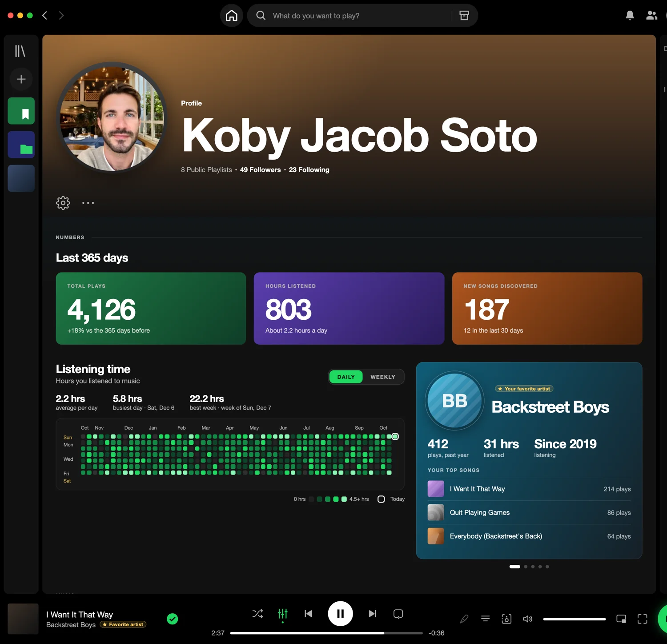
Task: Open Hours Listened 803 card
Action: (x=349, y=309)
